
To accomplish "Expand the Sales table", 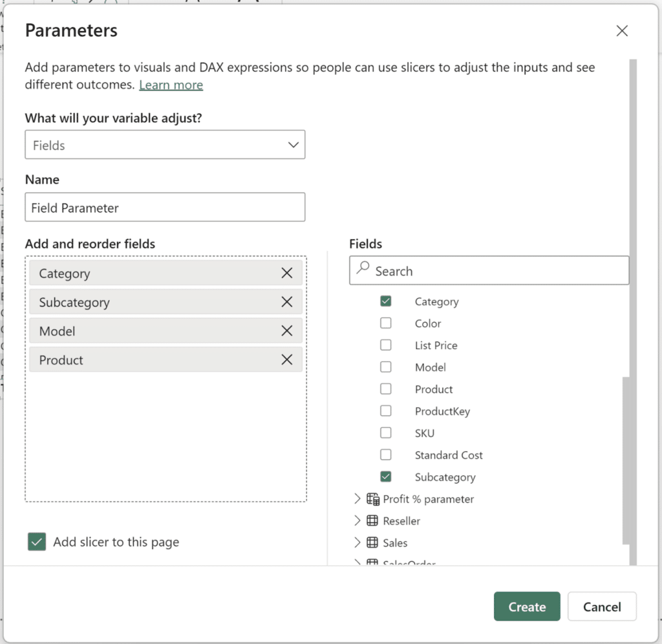I will [358, 542].
